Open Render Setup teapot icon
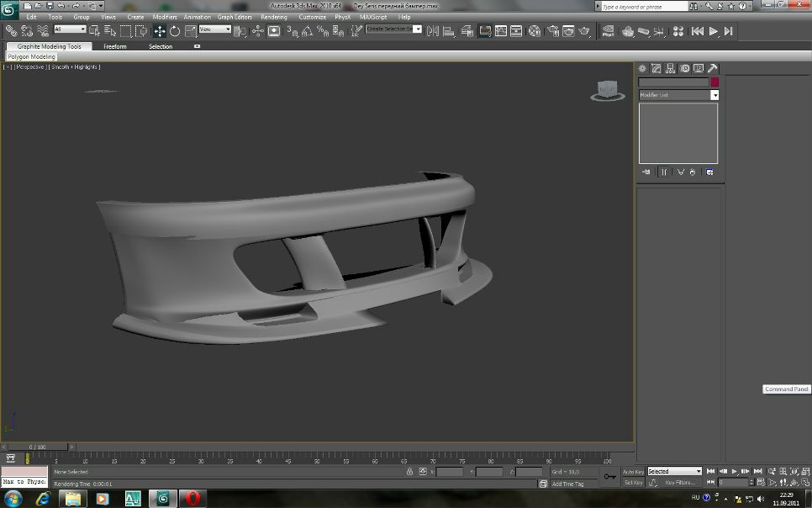The height and width of the screenshot is (508, 812). click(553, 31)
